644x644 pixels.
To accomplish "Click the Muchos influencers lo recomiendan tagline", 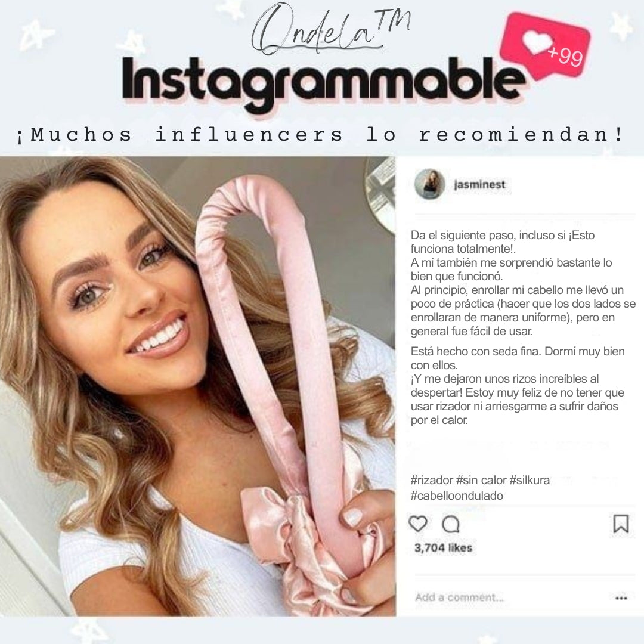I will (320, 135).
